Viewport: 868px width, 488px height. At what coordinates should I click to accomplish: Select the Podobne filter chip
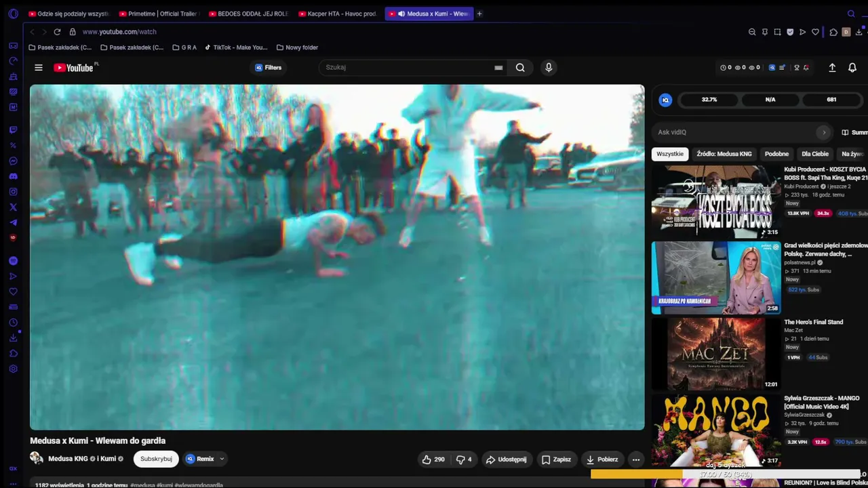(x=776, y=154)
